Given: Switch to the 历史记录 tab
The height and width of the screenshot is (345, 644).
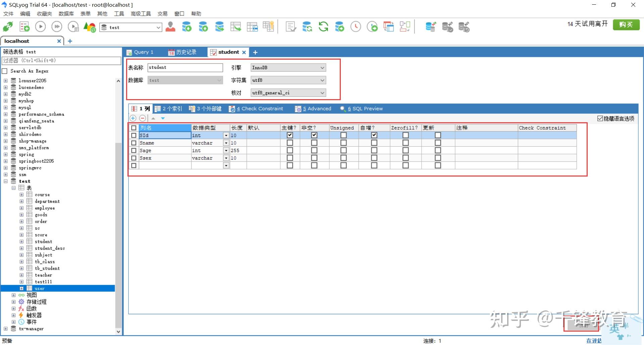Looking at the screenshot, I should tap(182, 52).
